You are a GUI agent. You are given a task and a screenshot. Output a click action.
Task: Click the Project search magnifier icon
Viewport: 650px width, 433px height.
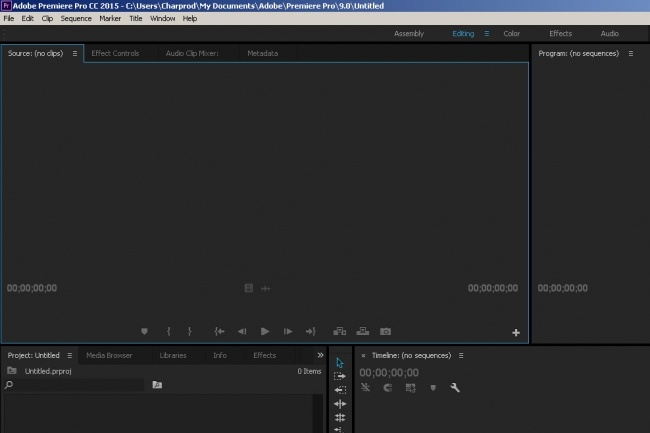[9, 385]
